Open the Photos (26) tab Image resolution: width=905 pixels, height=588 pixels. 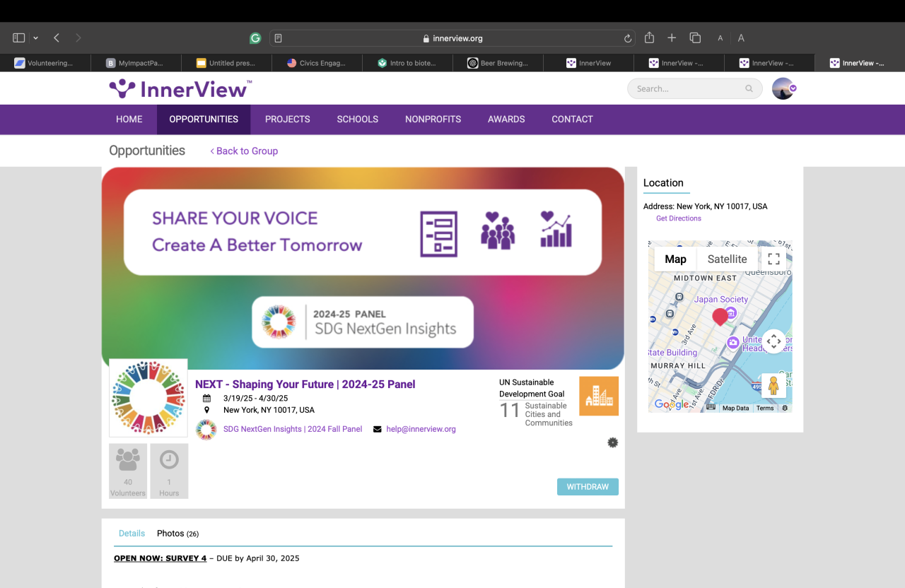tap(177, 534)
